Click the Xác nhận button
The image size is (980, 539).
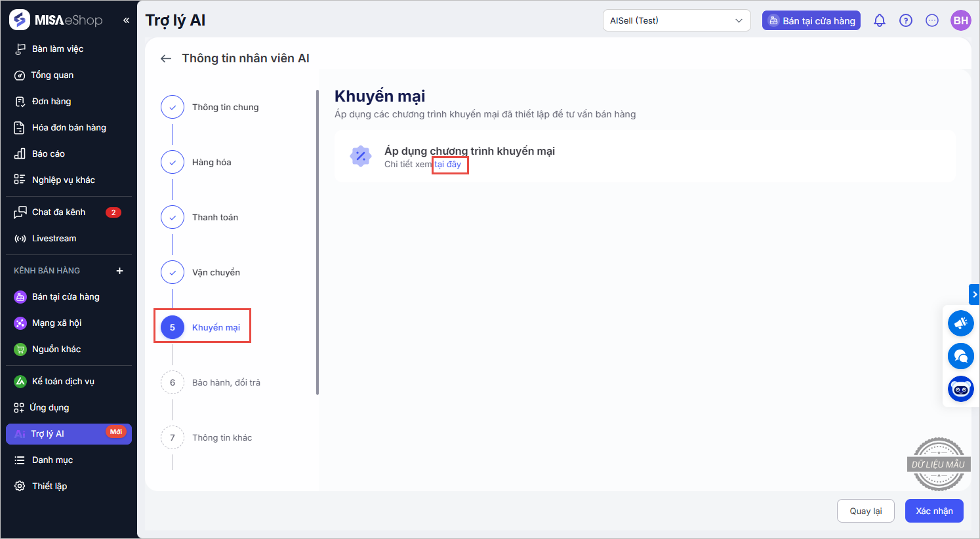(x=934, y=511)
